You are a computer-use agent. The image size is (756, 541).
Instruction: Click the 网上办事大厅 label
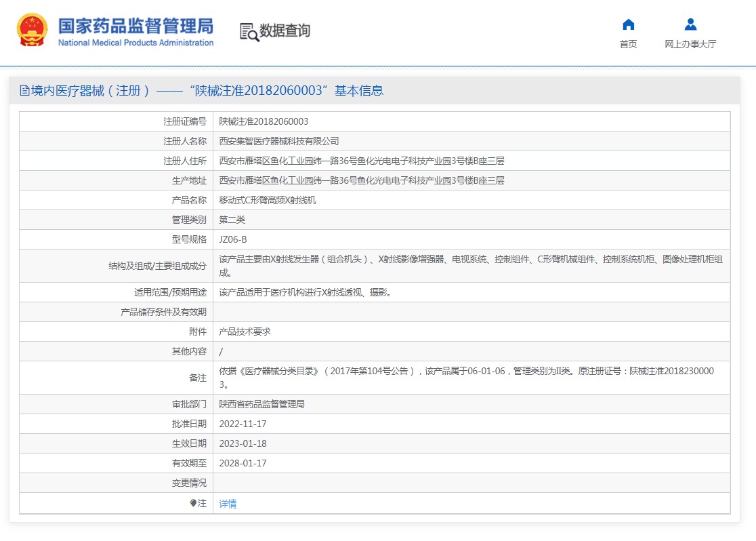click(690, 44)
